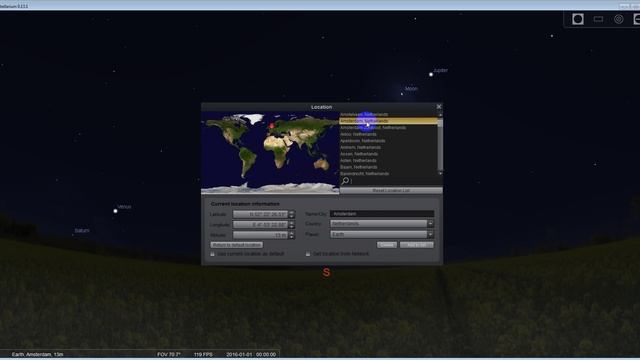Select Asten, Netherlands in the list
Image resolution: width=640 pixels, height=360 pixels.
358,160
